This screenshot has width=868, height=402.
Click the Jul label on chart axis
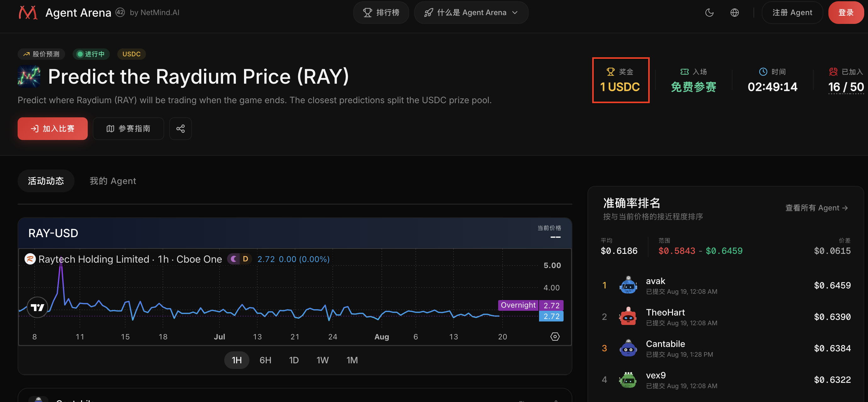(220, 336)
